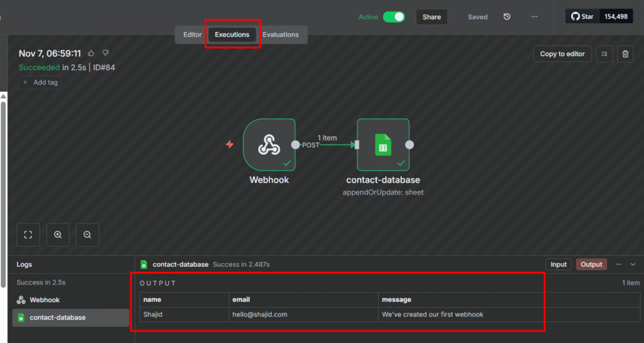Toggle the Active workflow switch
The height and width of the screenshot is (343, 644).
click(394, 17)
